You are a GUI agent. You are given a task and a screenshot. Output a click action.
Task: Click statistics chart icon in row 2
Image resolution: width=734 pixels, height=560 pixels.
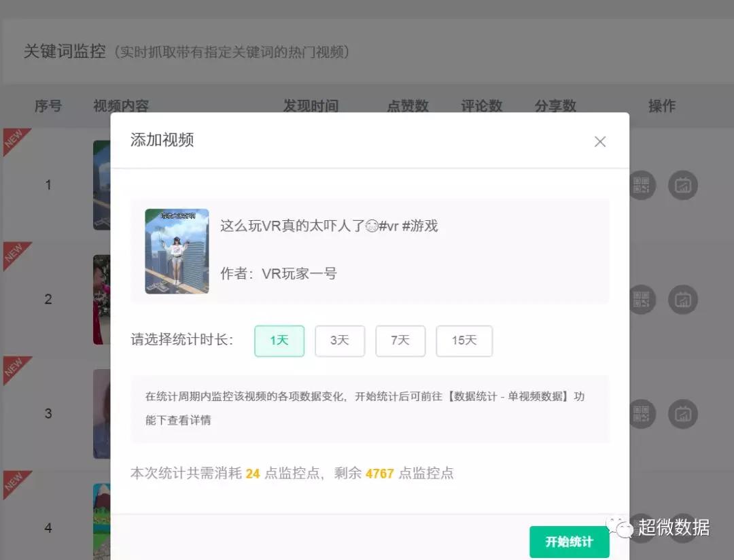[x=682, y=300]
